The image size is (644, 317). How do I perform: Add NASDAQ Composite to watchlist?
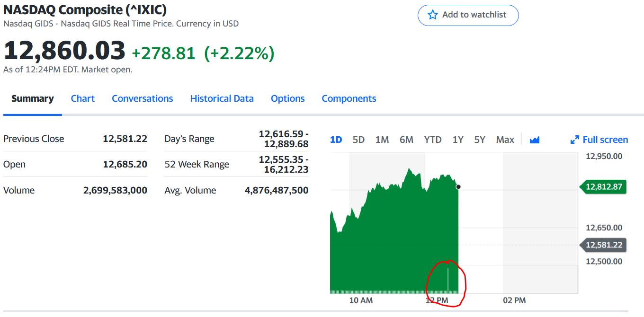tap(468, 15)
